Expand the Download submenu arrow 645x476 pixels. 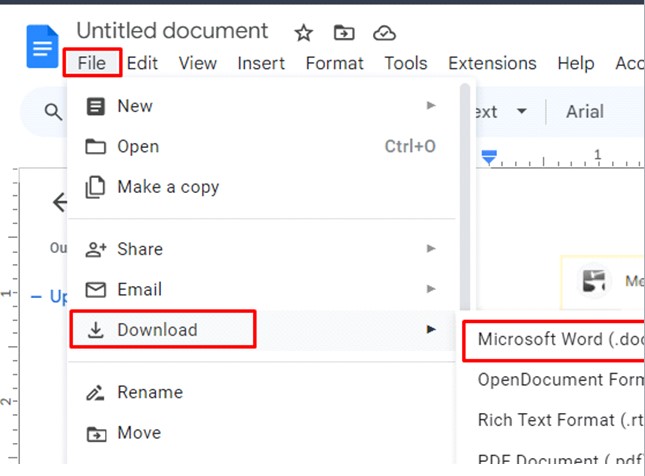coord(431,329)
